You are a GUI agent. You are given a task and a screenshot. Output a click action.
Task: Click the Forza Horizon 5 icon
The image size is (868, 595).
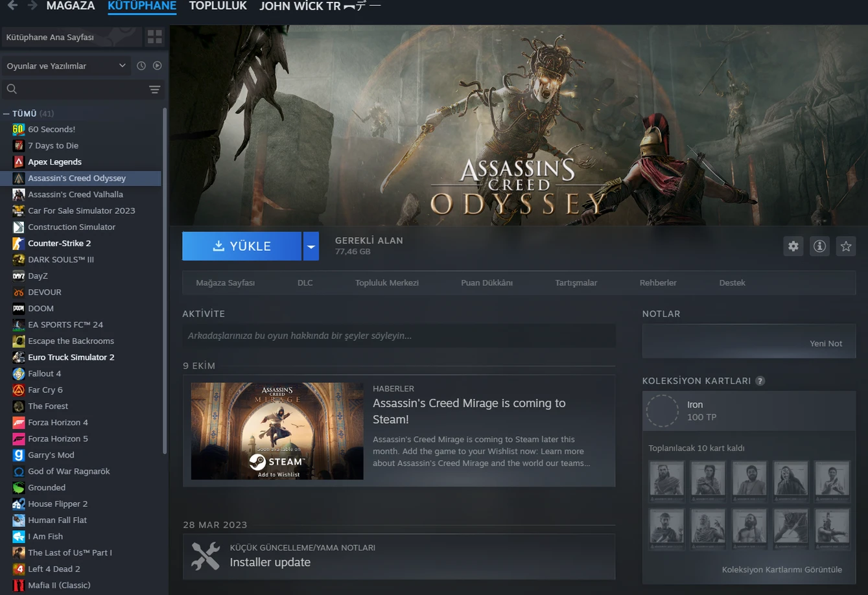point(19,439)
